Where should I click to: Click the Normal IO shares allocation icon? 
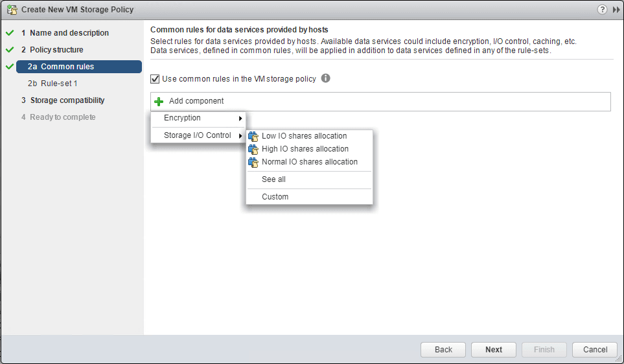253,163
